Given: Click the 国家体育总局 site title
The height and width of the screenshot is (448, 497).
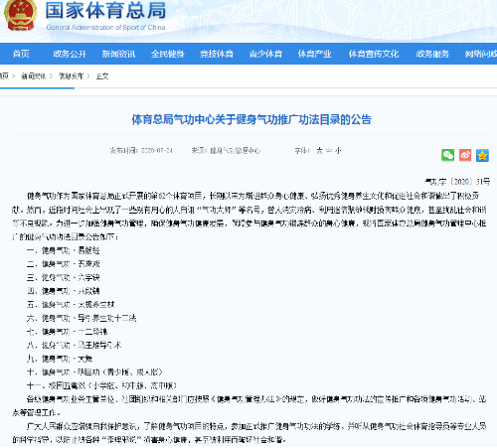Looking at the screenshot, I should point(105,11).
